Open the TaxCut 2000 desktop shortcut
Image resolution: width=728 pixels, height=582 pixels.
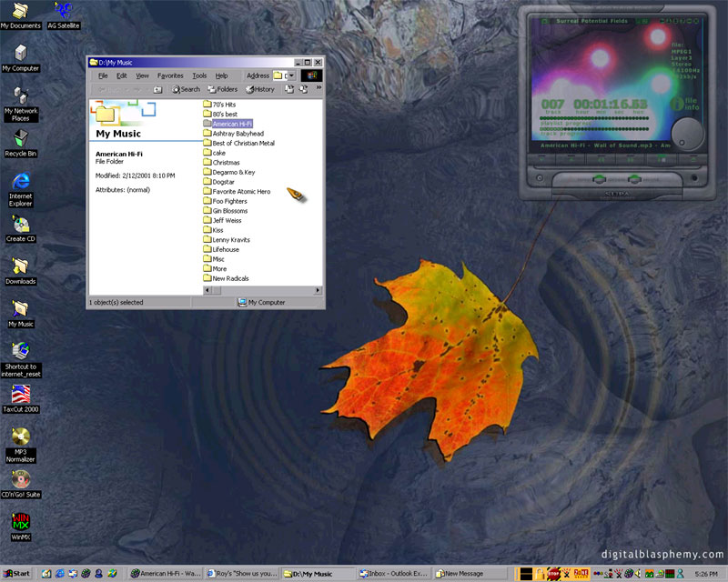coord(20,395)
